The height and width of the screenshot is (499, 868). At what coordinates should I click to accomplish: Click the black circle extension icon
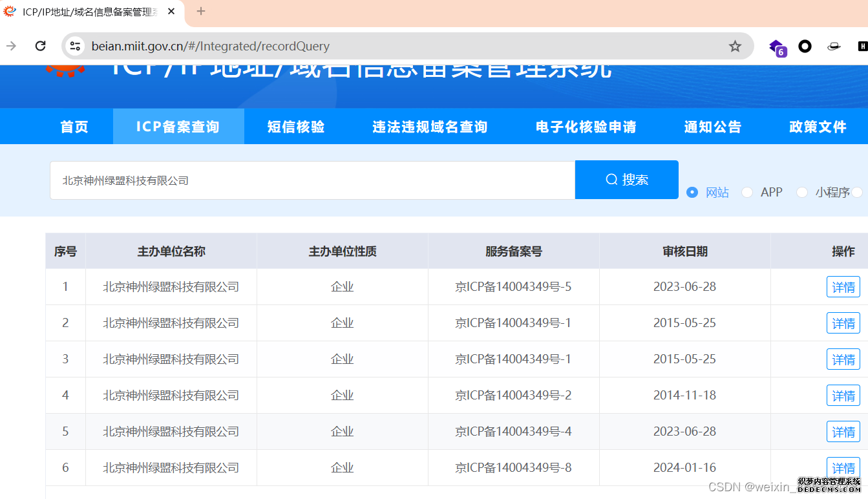(805, 46)
